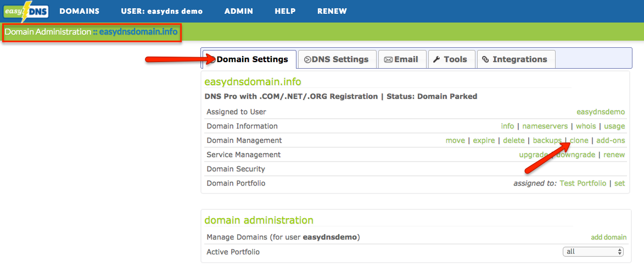Click the downgrade service link
Image resolution: width=644 pixels, height=272 pixels.
coord(576,155)
